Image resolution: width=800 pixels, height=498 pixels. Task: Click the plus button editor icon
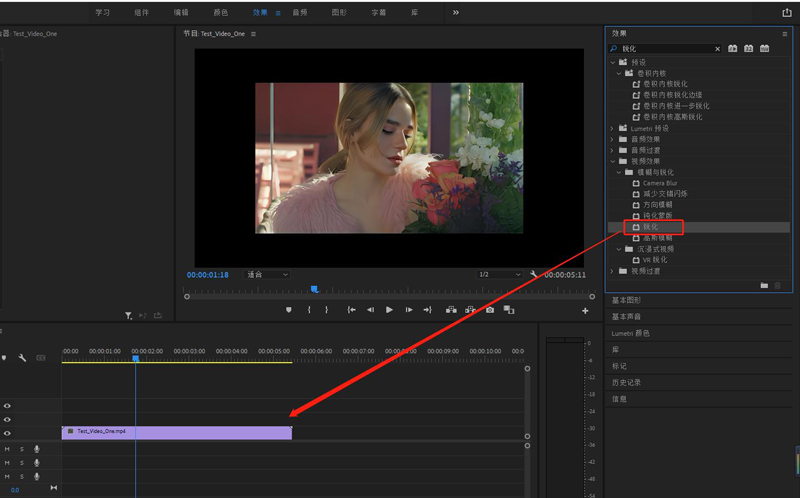coord(585,311)
